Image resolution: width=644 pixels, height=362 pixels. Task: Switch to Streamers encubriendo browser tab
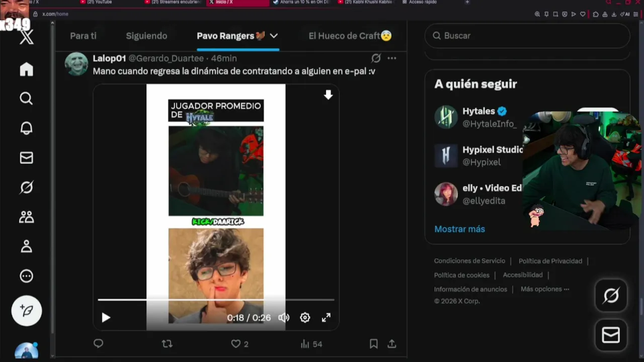(x=174, y=3)
